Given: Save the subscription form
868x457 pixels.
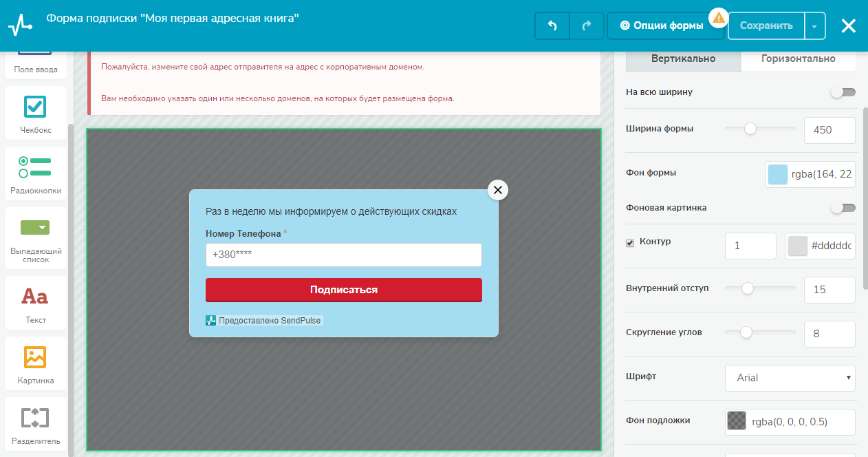Looking at the screenshot, I should tap(766, 25).
